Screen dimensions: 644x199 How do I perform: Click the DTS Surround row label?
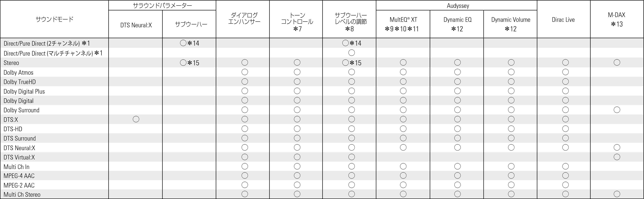click(20, 138)
